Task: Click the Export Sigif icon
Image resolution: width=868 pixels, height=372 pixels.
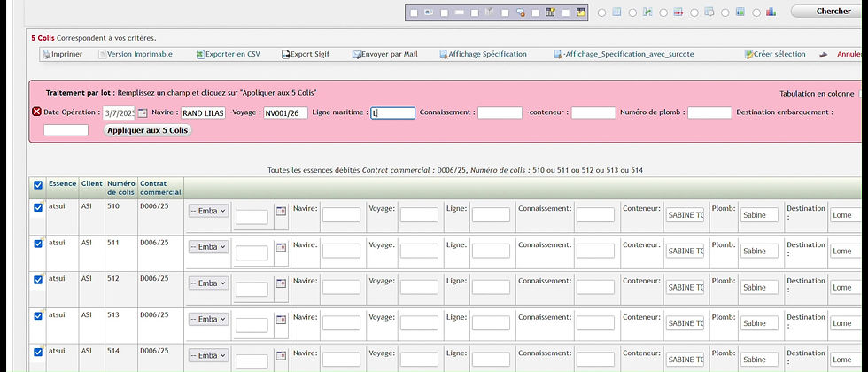Action: [x=285, y=54]
